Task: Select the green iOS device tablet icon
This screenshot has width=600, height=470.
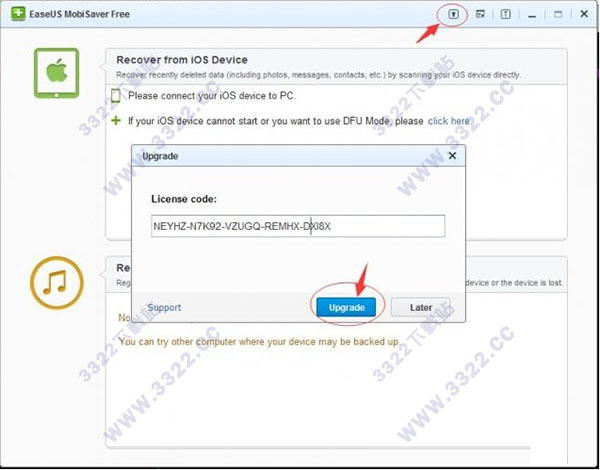Action: 57,73
